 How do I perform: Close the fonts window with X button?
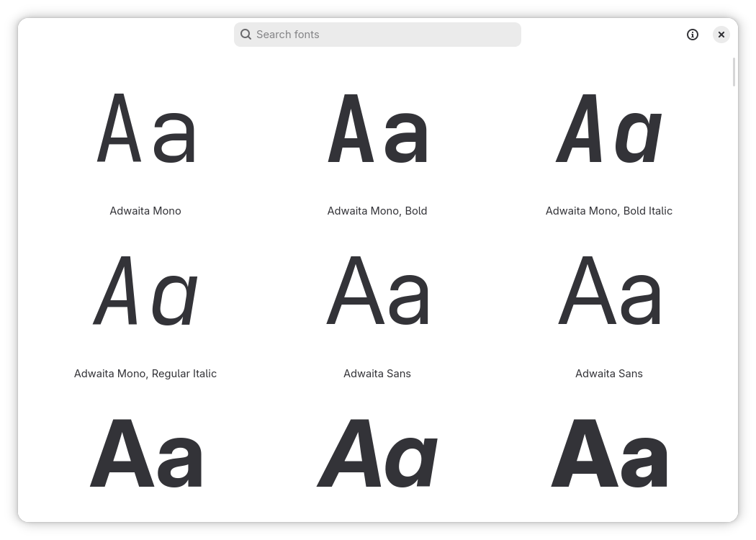721,35
